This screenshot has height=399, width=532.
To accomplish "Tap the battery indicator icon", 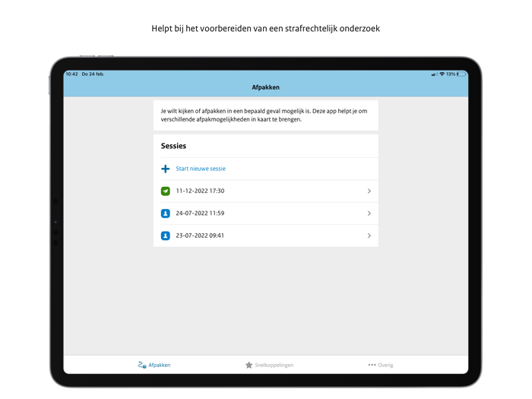I will coord(461,74).
